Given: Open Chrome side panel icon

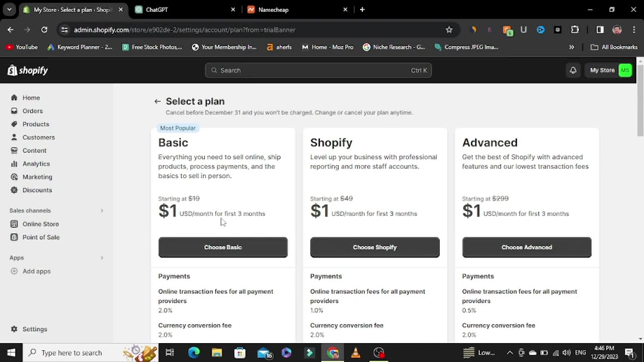Looking at the screenshot, I should [x=600, y=30].
